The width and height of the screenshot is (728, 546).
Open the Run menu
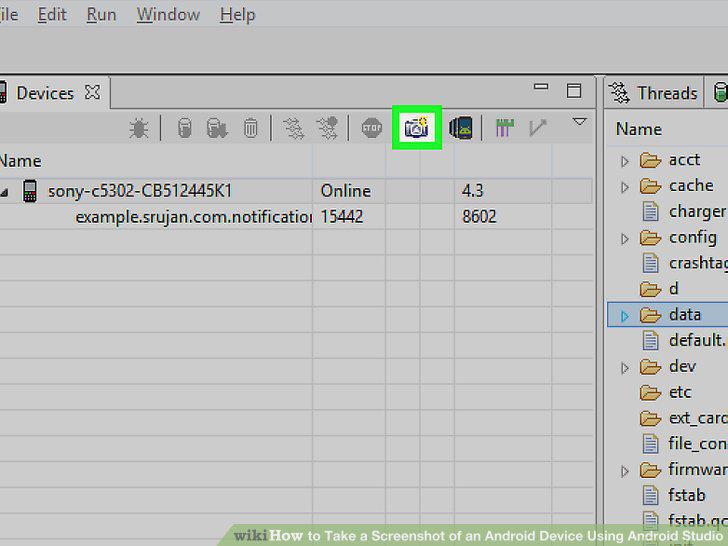(x=101, y=15)
